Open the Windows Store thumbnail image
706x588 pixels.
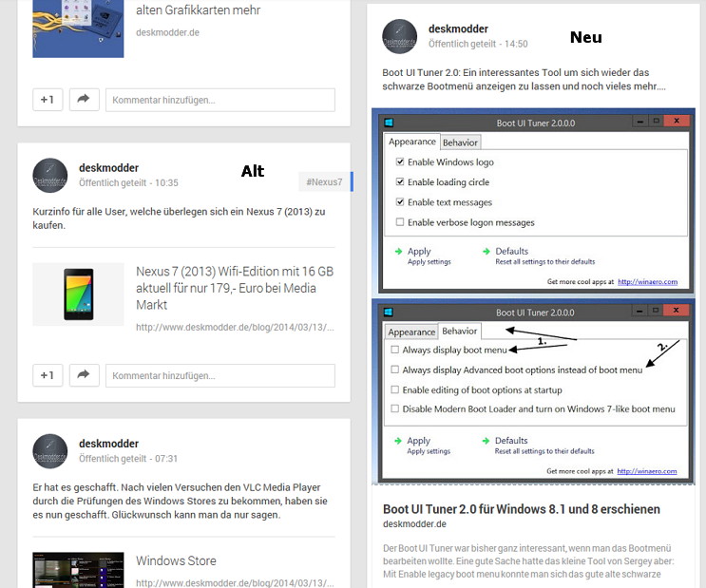78,570
